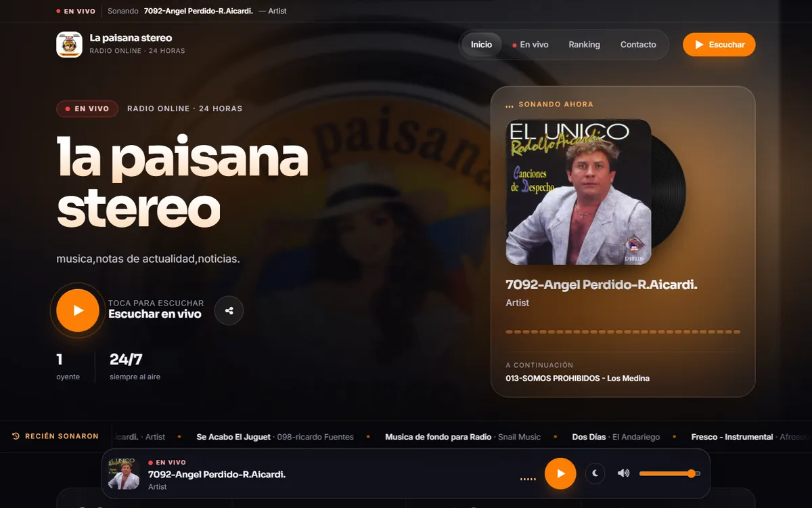Click the El Unico album cover art
Viewport: 812px width, 508px height.
click(x=579, y=192)
